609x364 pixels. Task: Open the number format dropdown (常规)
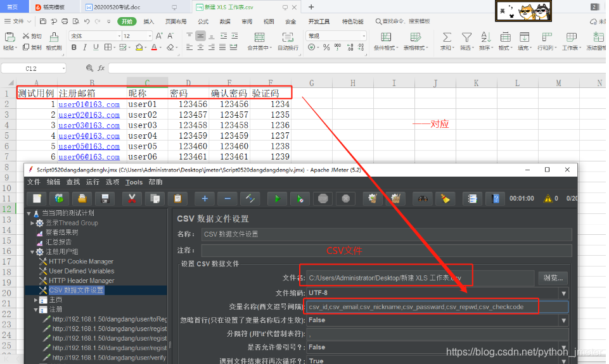364,36
